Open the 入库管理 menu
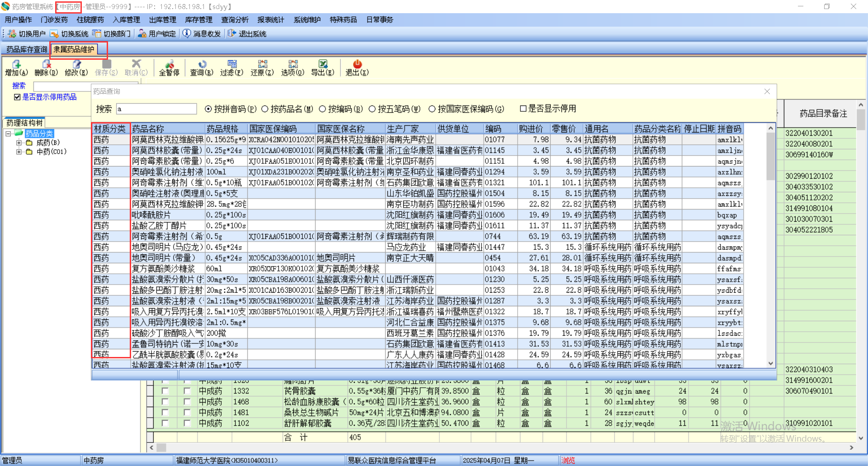This screenshot has height=466, width=868. coord(127,20)
